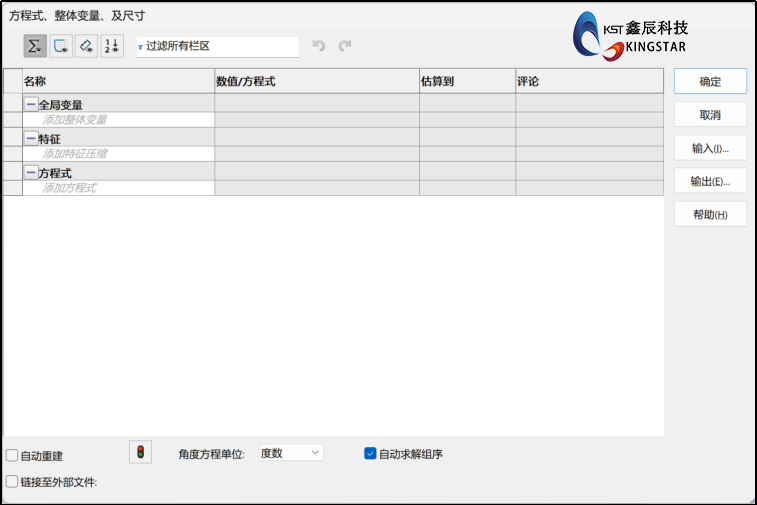757x505 pixels.
Task: Switch to Sketch Equation View icon
Action: point(61,46)
